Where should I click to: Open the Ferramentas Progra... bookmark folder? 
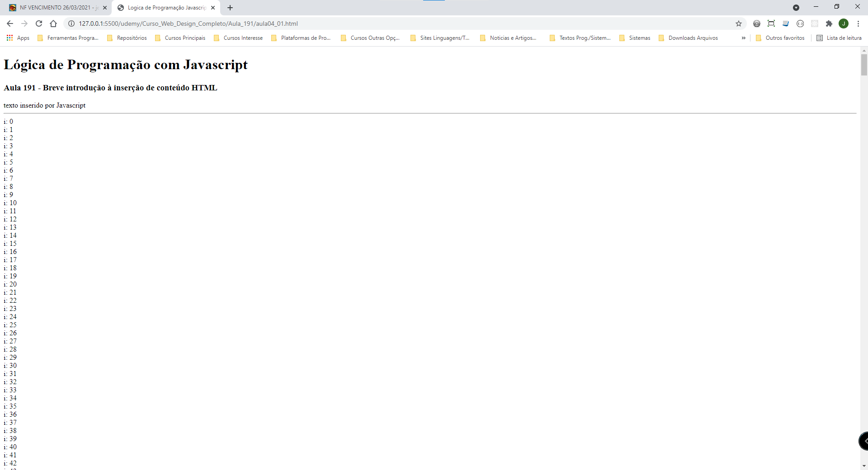click(x=68, y=38)
